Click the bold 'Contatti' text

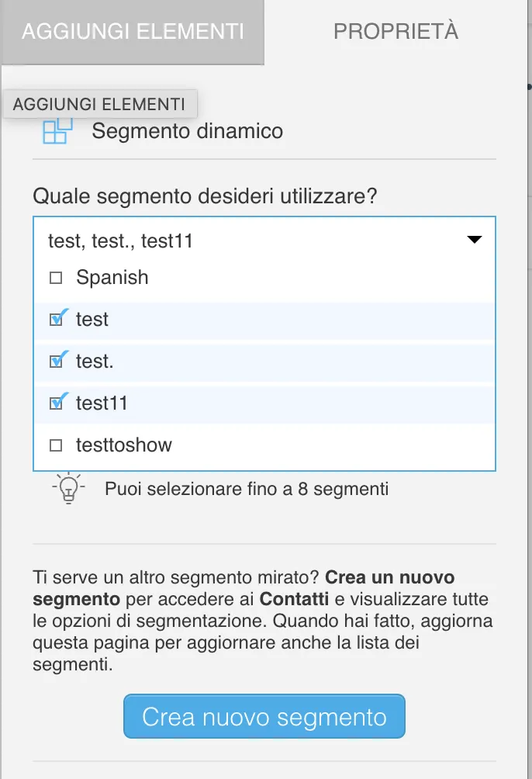tap(294, 599)
